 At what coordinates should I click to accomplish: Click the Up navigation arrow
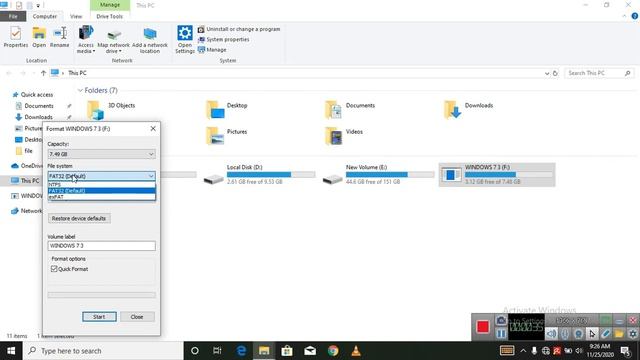(43, 73)
